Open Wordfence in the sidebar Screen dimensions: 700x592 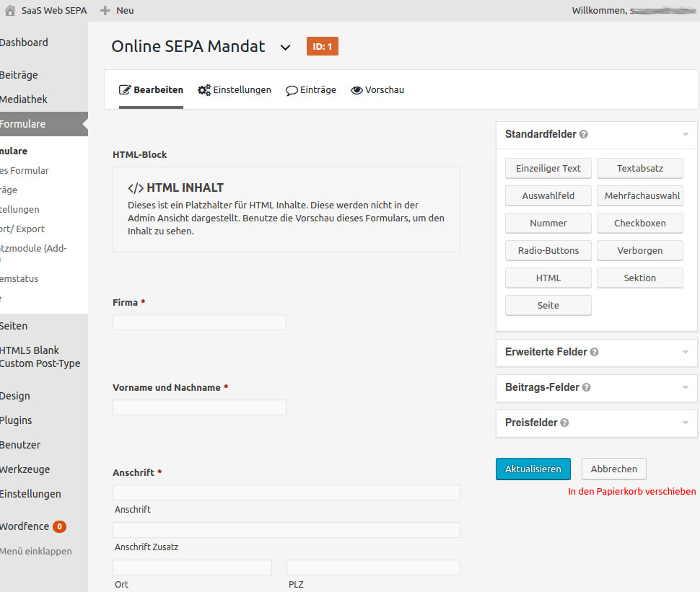tap(25, 526)
